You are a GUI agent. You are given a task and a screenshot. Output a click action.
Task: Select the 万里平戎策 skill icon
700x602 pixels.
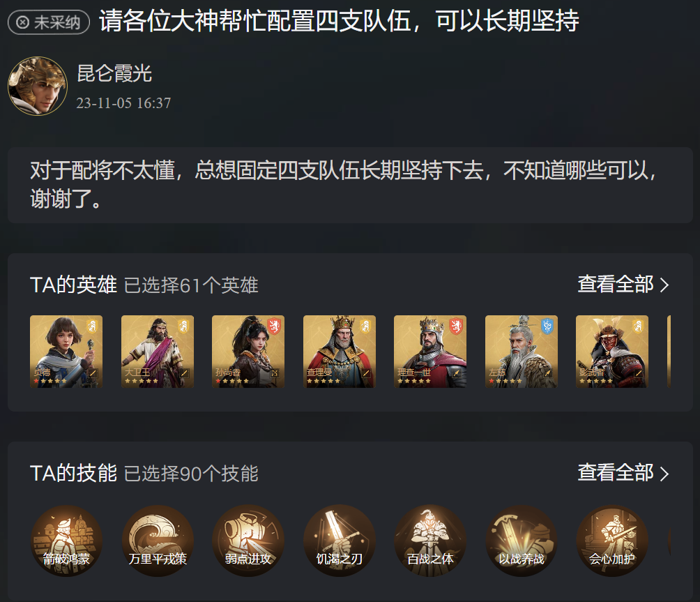(157, 541)
